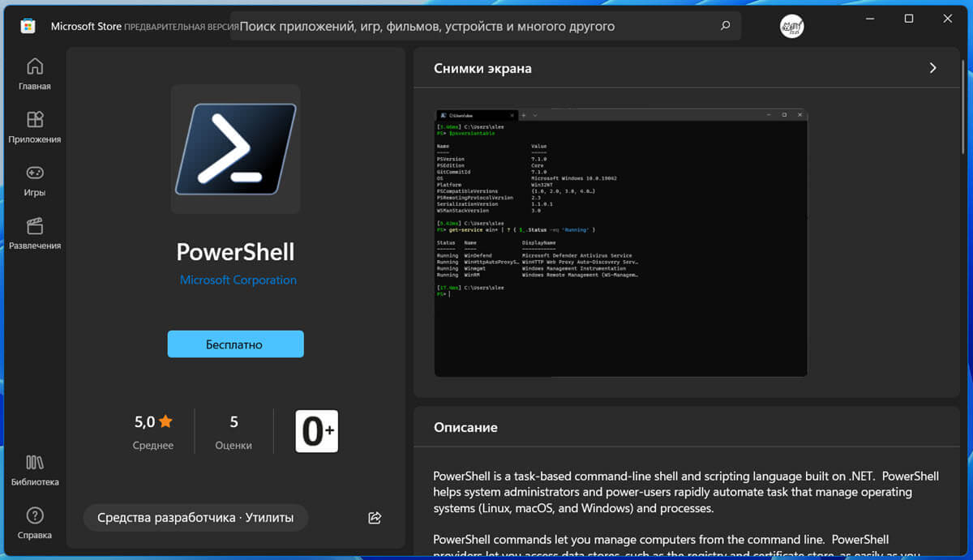Go to Приложения section
Screen dimensions: 973x560
[34, 127]
